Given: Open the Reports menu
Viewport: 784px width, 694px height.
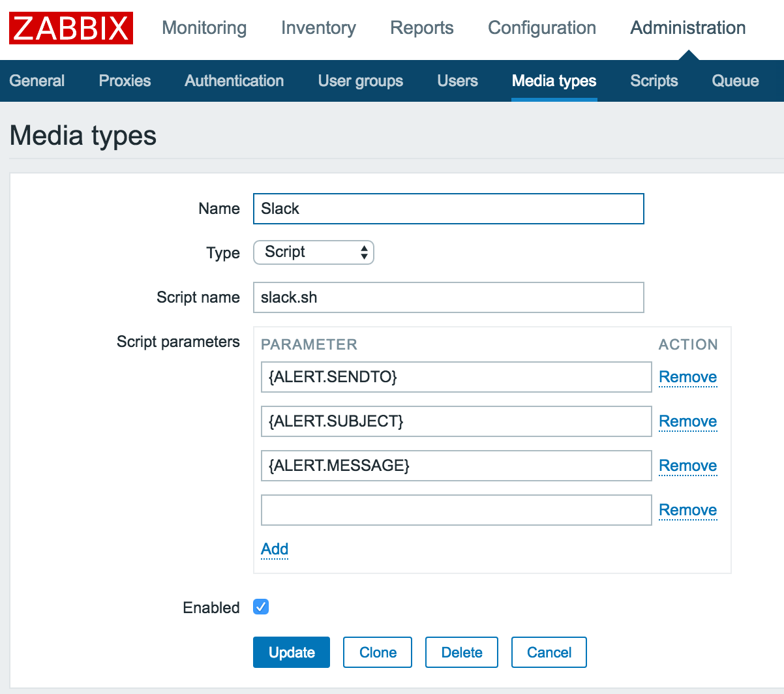Looking at the screenshot, I should coord(422,28).
